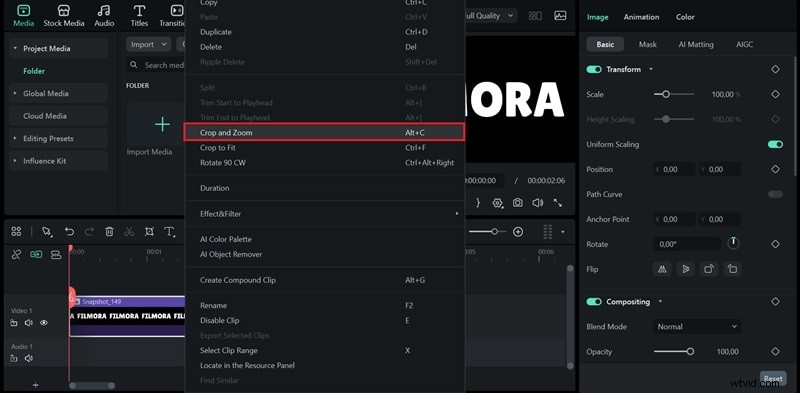This screenshot has height=393, width=800.
Task: Flip the image vertically
Action: pyautogui.click(x=686, y=269)
